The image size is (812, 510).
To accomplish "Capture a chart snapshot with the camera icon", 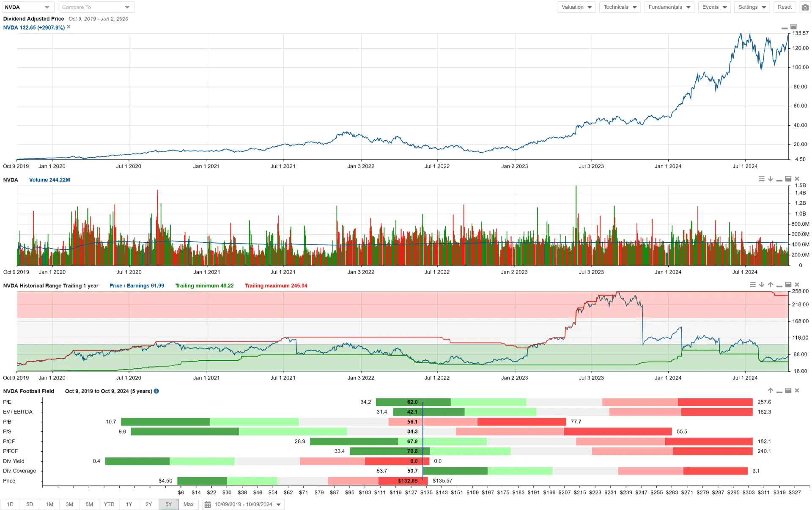I will pyautogui.click(x=805, y=7).
